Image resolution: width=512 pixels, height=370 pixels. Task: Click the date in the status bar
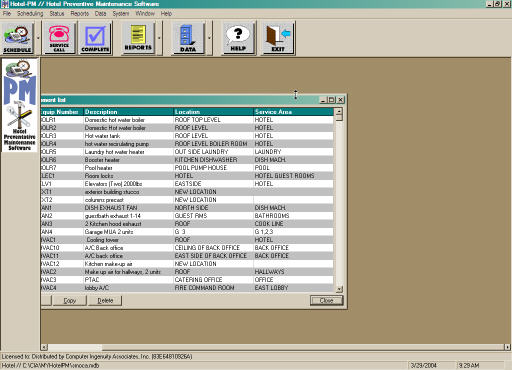pyautogui.click(x=424, y=365)
